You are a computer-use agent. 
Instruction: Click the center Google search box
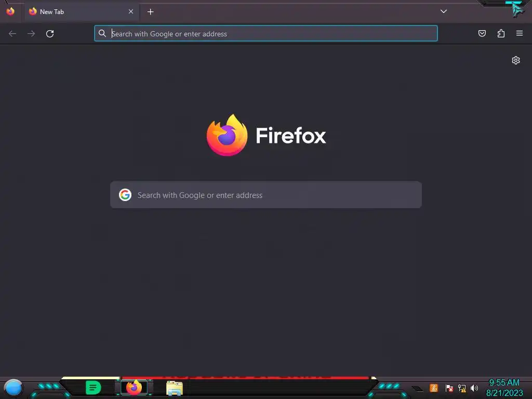coord(266,195)
